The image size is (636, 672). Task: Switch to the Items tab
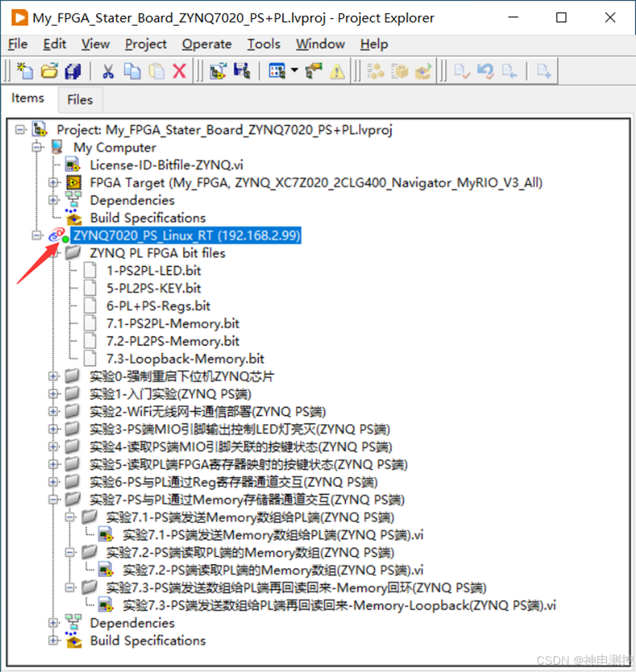tap(27, 98)
